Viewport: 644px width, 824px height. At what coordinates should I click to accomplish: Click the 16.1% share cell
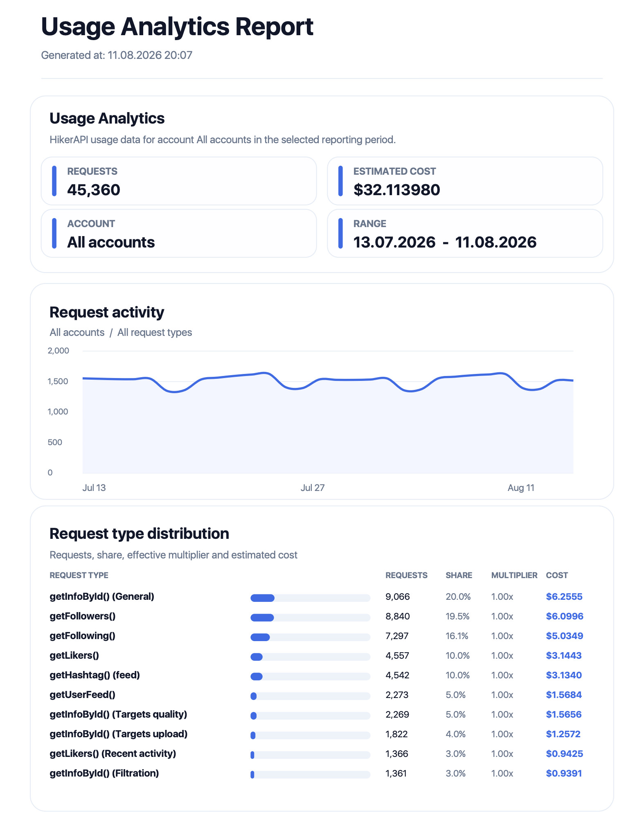457,636
